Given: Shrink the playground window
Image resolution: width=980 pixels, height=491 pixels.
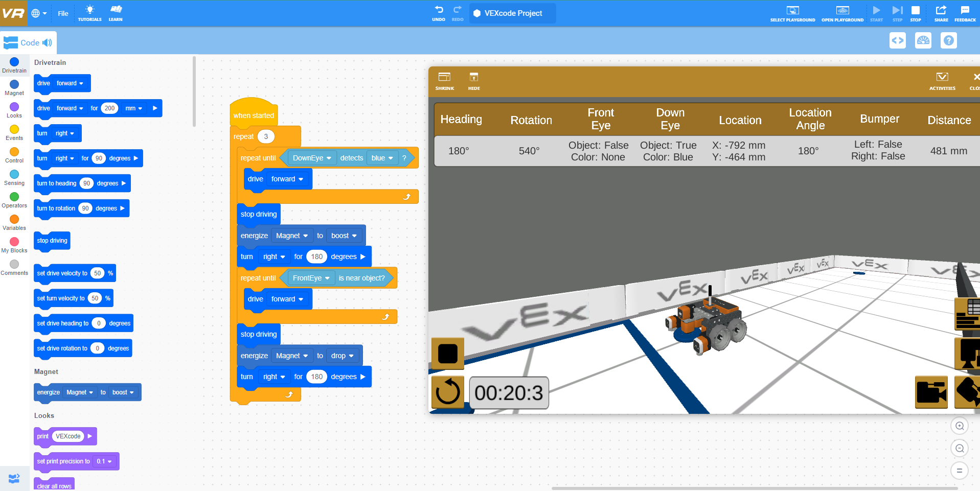Looking at the screenshot, I should tap(444, 81).
